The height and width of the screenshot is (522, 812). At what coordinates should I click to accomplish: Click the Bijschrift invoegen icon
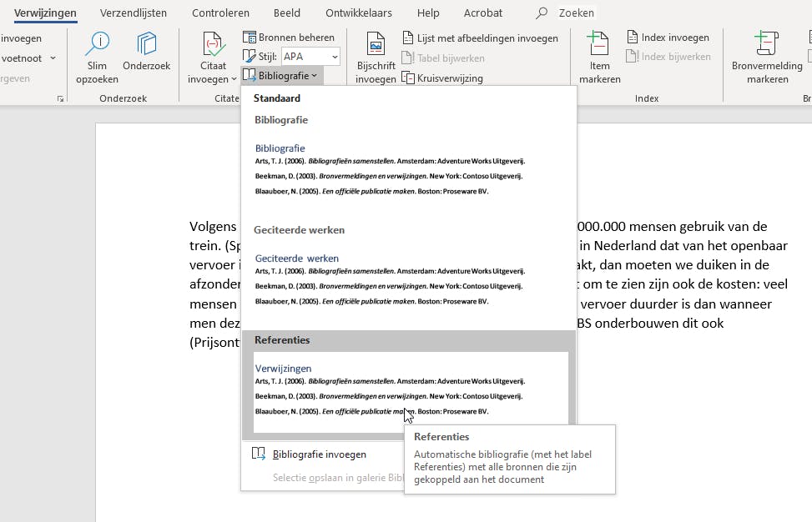point(376,44)
